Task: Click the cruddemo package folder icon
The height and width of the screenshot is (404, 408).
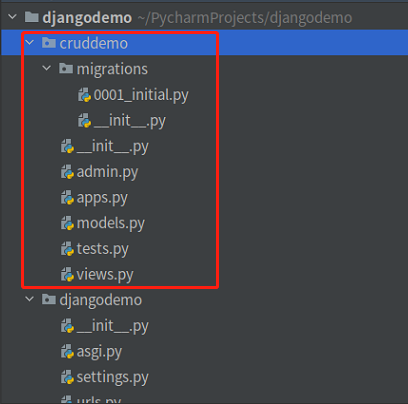Action: coord(49,43)
